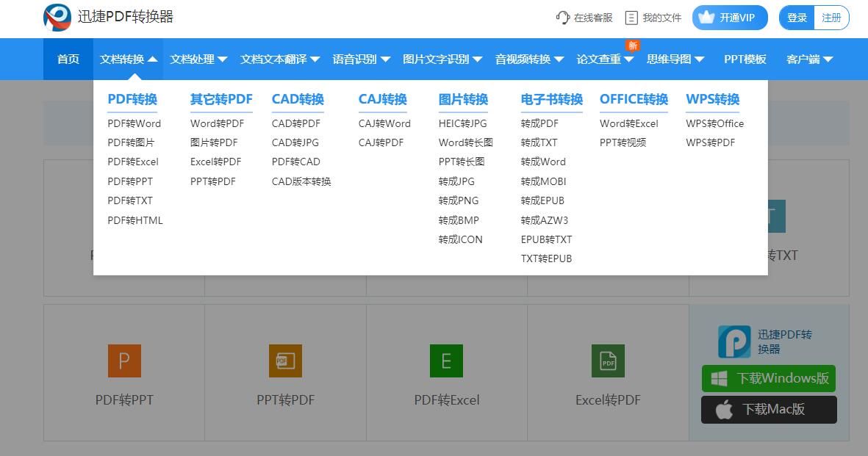Select EPUB转TXT option

546,239
